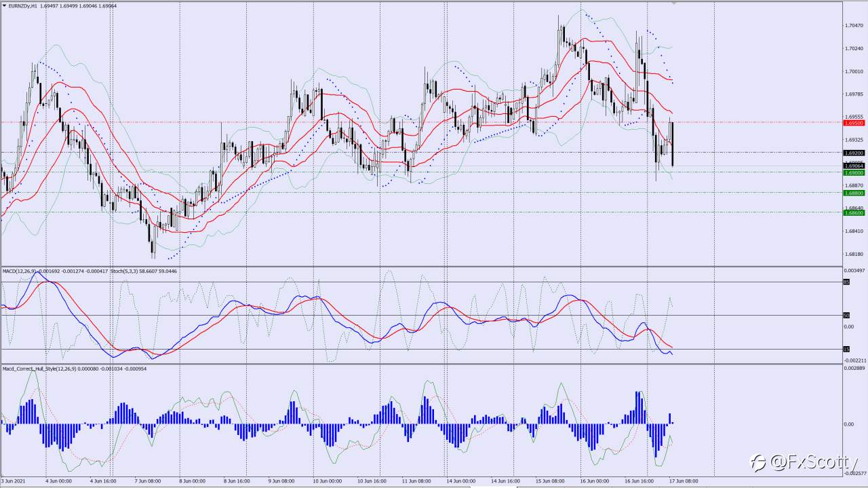
Task: Click the dropdown triangle beside EURNZDy,H1 title
Action: (4, 5)
